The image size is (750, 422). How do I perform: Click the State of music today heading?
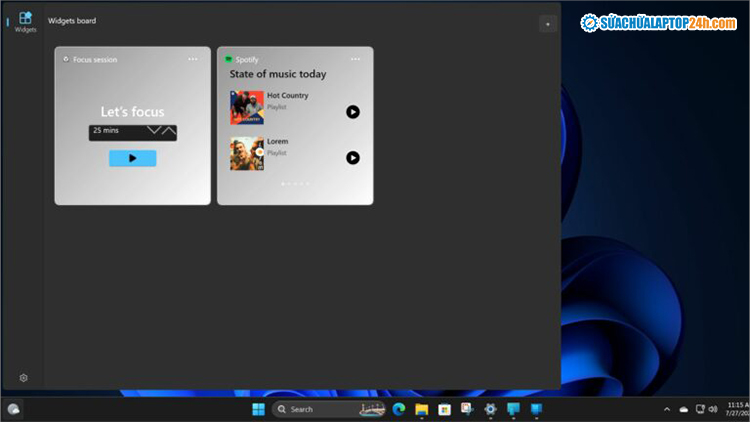pos(278,74)
